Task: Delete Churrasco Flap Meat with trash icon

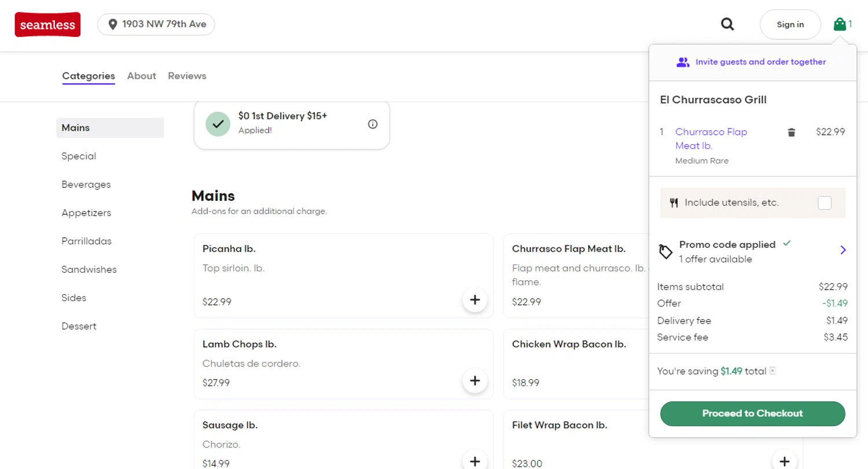Action: point(792,133)
